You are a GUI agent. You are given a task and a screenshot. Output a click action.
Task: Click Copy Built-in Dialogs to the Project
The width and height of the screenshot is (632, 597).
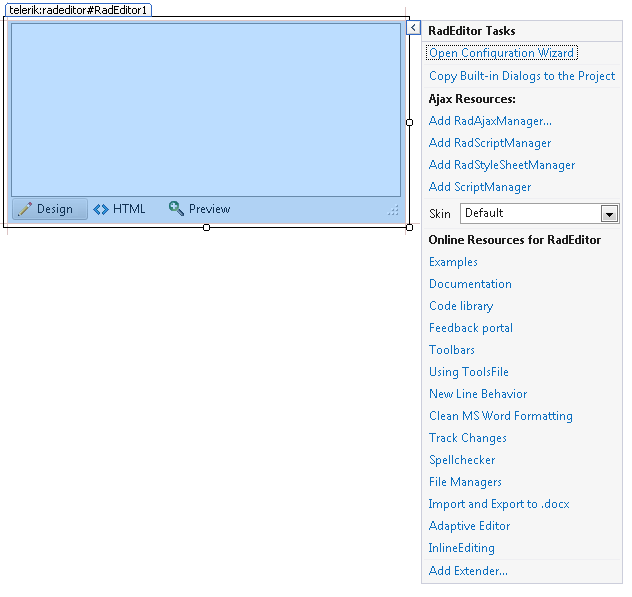coord(522,76)
